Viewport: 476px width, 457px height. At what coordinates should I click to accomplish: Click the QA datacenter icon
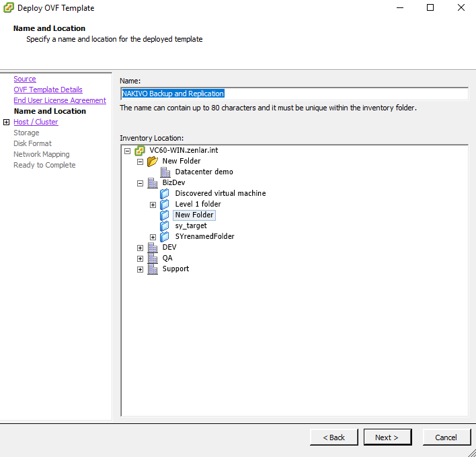tap(153, 258)
